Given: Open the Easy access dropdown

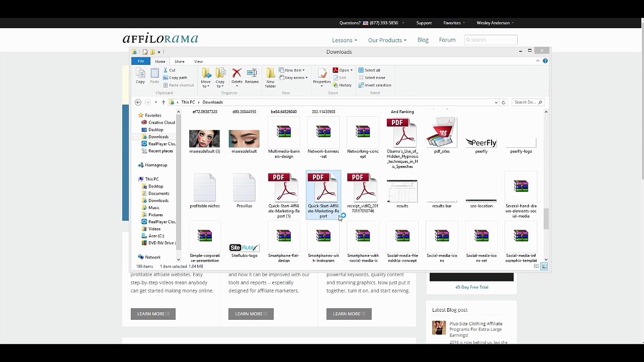Looking at the screenshot, I should [293, 77].
